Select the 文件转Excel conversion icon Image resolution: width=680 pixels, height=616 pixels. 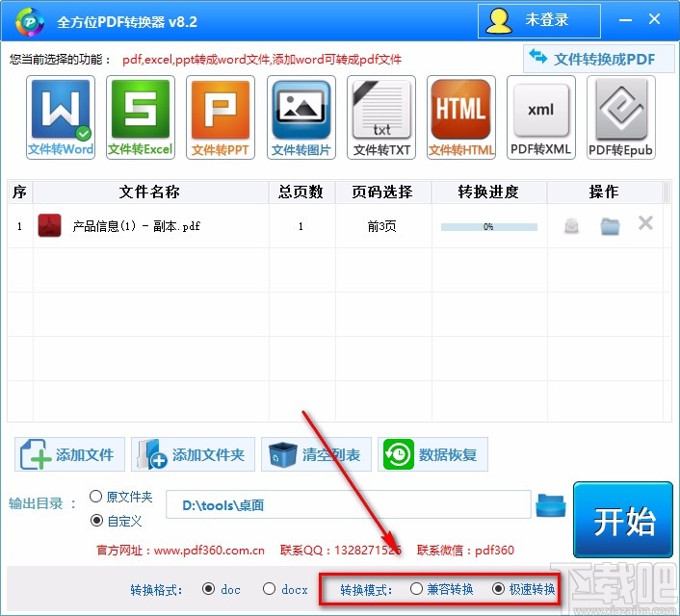coord(141,117)
